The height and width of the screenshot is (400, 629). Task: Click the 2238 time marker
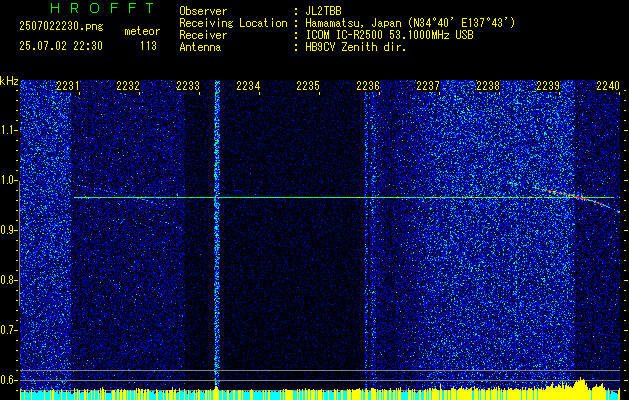[x=488, y=85]
